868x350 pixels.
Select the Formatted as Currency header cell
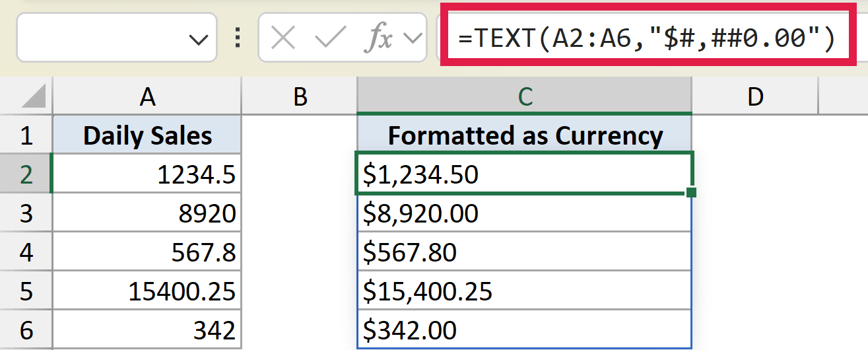click(525, 135)
